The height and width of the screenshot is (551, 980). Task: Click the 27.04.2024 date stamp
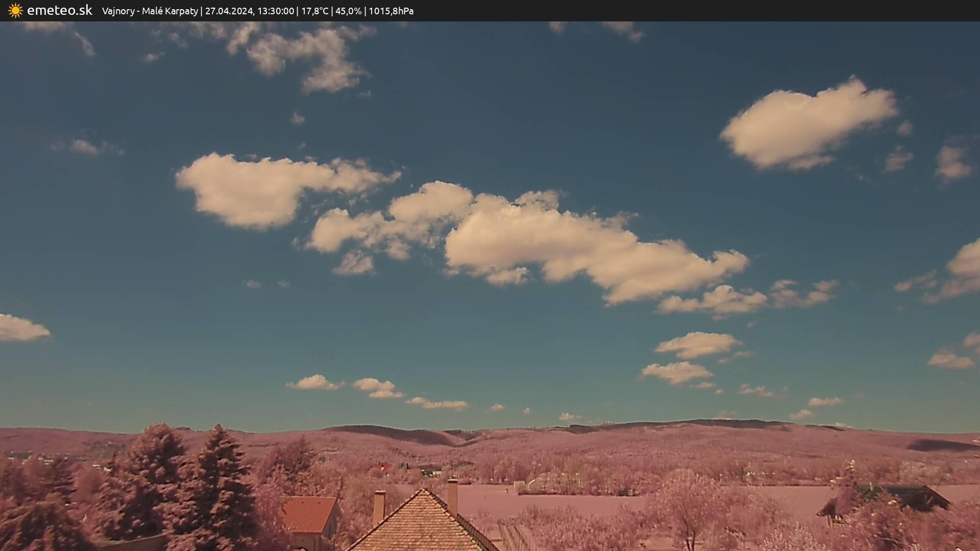click(x=229, y=11)
